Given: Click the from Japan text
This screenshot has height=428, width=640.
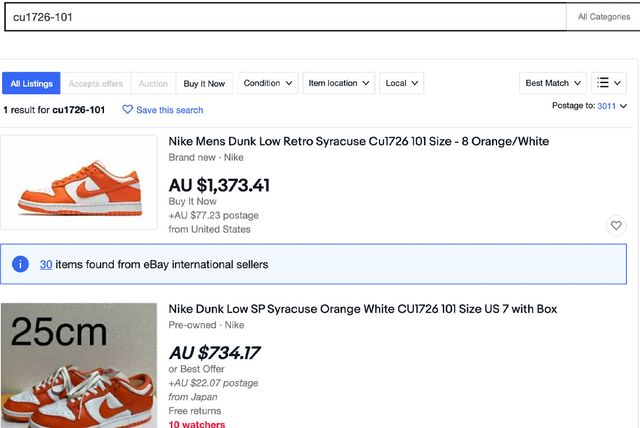Looking at the screenshot, I should (193, 397).
